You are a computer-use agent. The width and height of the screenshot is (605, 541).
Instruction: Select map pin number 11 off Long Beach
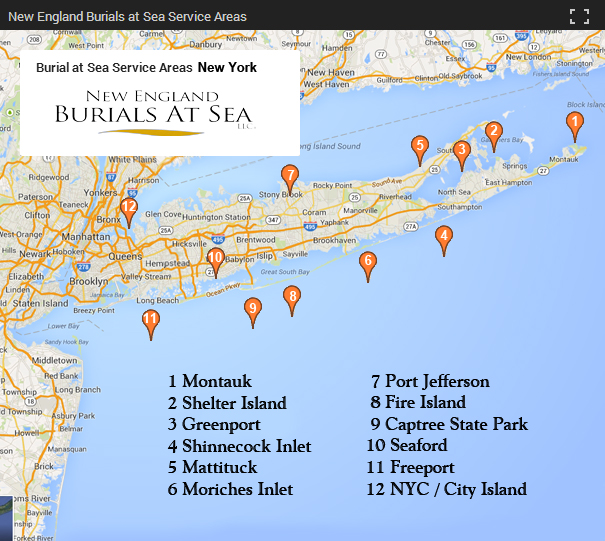(x=151, y=322)
